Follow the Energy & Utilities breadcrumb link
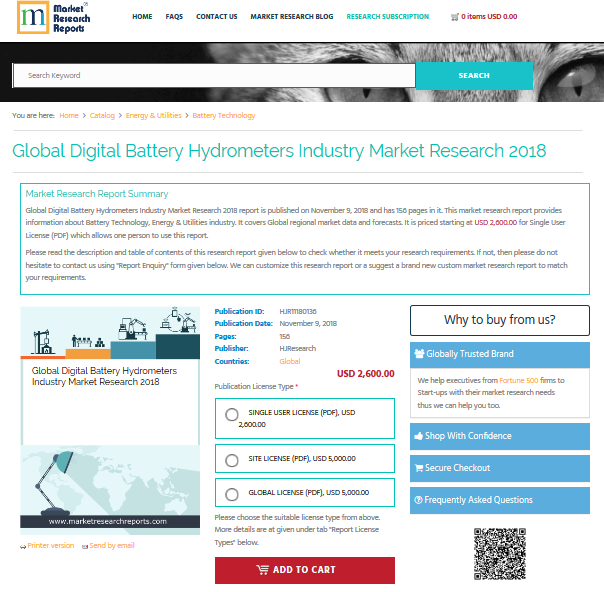This screenshot has width=604, height=592. pos(153,116)
